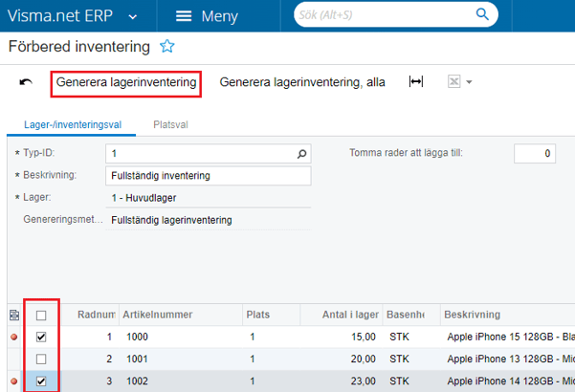Select article number 1002 cell
The height and width of the screenshot is (392, 575).
[x=137, y=381]
